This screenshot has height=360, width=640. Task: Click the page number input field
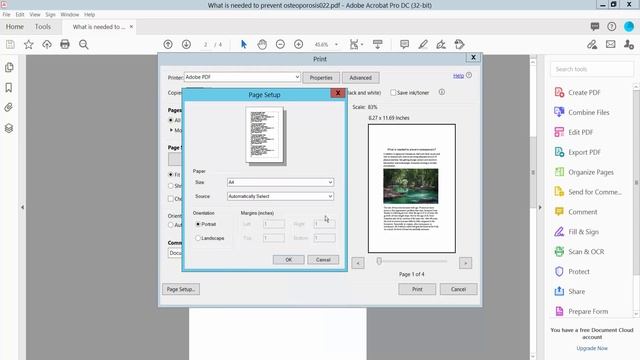[x=206, y=44]
